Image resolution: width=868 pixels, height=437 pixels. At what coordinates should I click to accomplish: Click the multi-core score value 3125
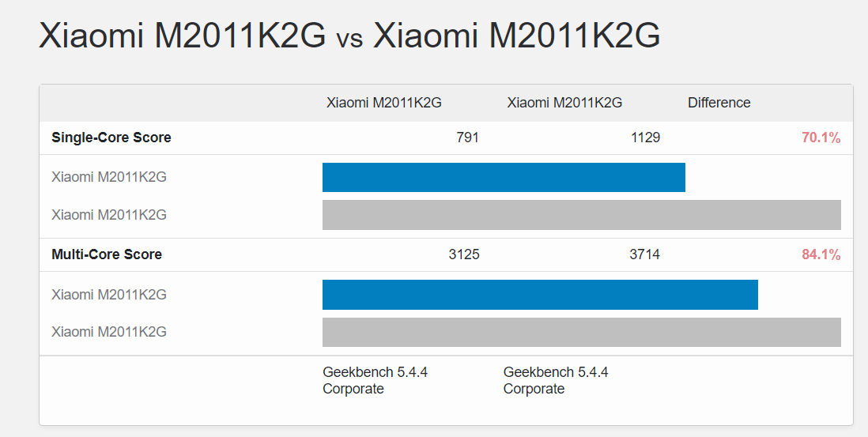click(x=463, y=254)
